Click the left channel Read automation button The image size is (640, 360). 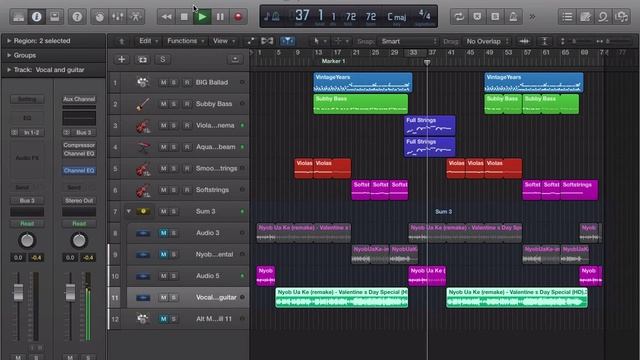27,224
